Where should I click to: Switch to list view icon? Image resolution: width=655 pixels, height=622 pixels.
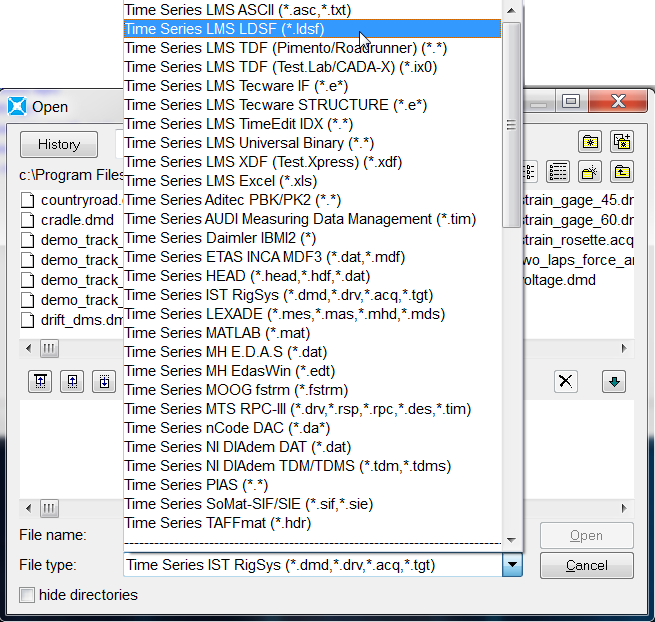click(x=529, y=172)
